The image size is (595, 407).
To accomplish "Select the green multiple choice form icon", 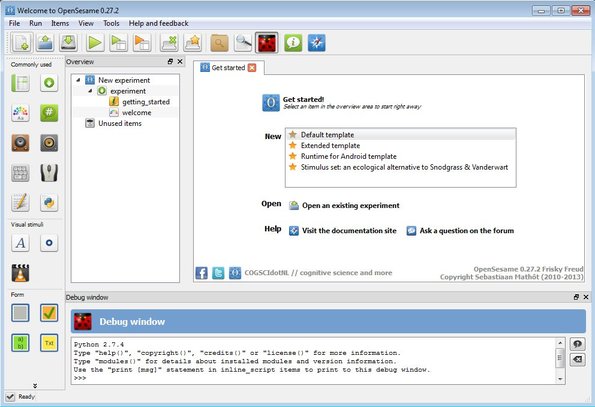I will click(x=20, y=343).
